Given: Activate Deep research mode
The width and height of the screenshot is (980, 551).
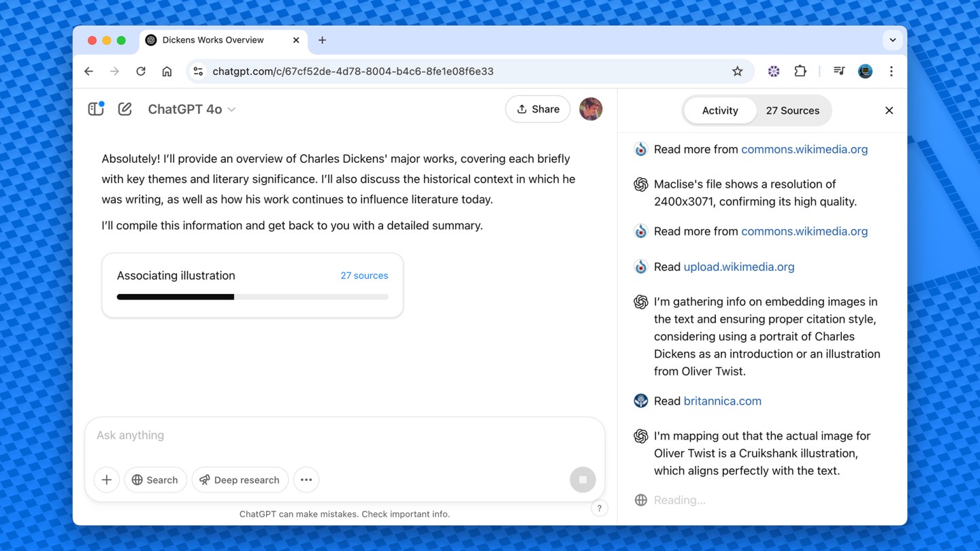Looking at the screenshot, I should [240, 480].
